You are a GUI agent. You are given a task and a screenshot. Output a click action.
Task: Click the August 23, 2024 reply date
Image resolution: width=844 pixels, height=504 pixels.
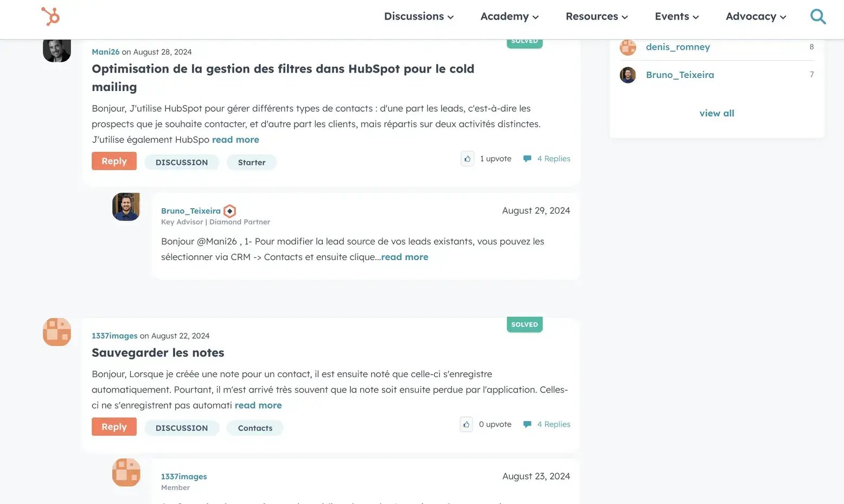[x=536, y=476]
